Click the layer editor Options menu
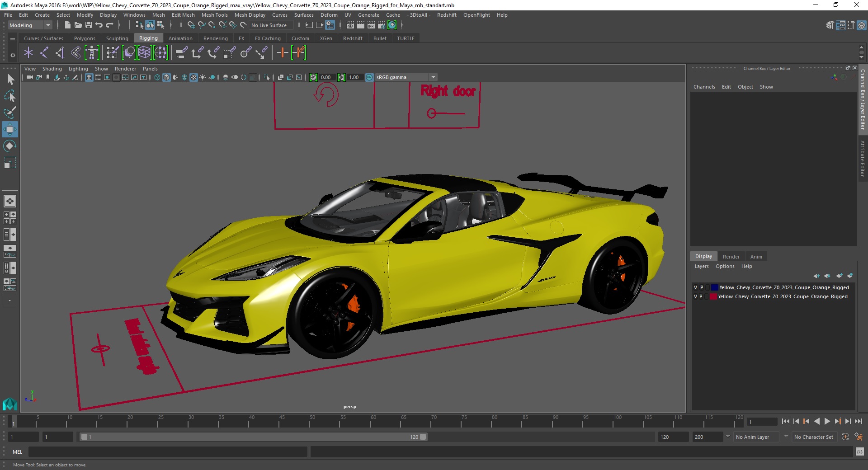Image resolution: width=868 pixels, height=470 pixels. pos(725,266)
